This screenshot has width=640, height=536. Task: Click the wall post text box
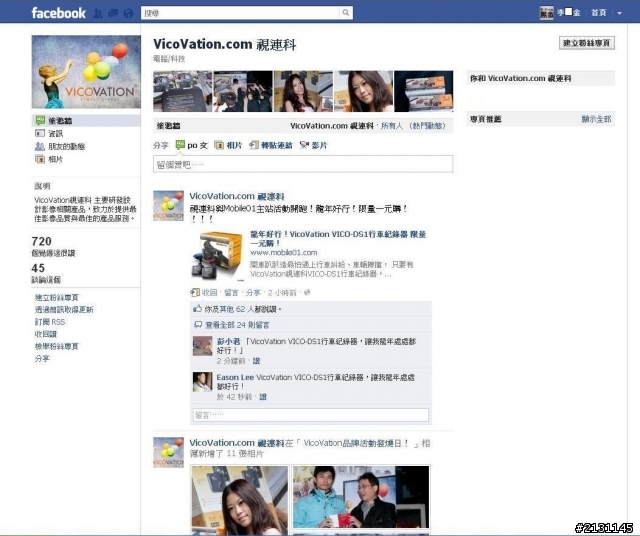[303, 164]
